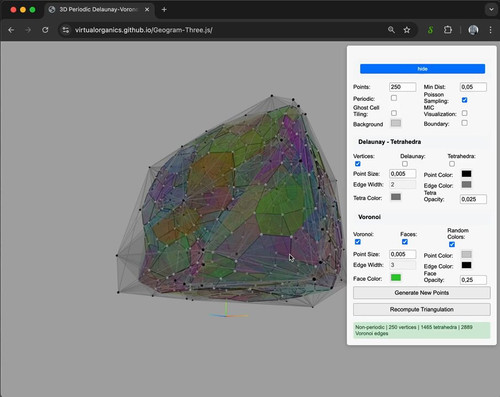Image resolution: width=500 pixels, height=397 pixels.
Task: Pick the Voronoi Edge Color swatch
Action: coord(466,265)
